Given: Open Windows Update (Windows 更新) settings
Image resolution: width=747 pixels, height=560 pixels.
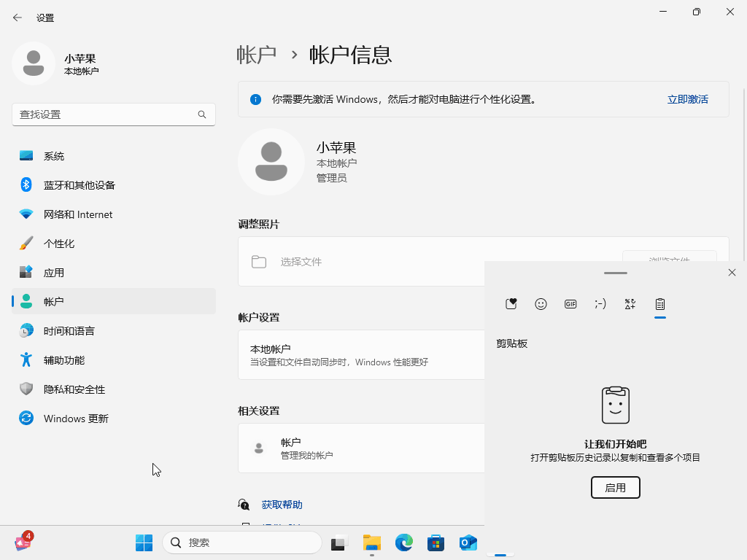Looking at the screenshot, I should 113,418.
